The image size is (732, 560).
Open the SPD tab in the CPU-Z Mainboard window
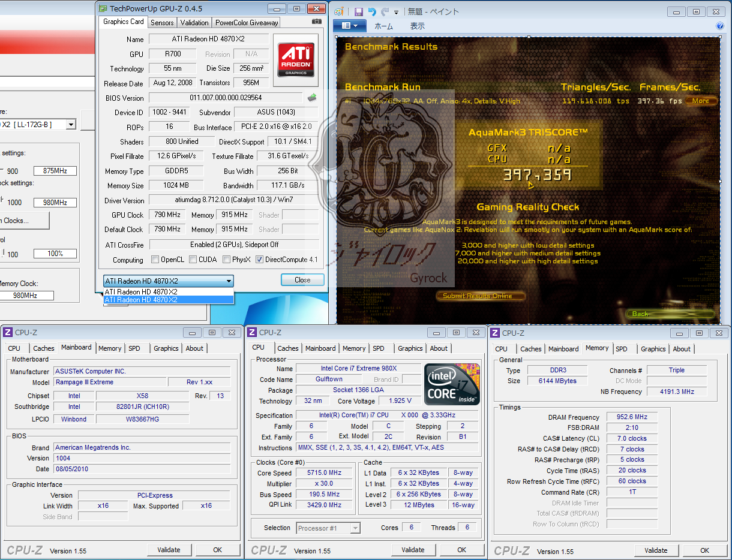(x=134, y=348)
